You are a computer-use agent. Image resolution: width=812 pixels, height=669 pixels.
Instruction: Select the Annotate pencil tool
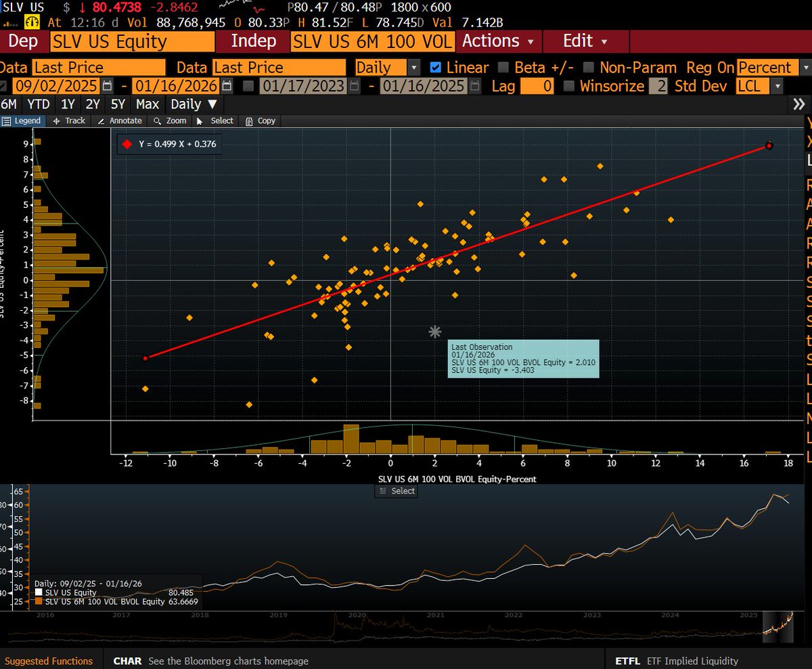coord(120,121)
